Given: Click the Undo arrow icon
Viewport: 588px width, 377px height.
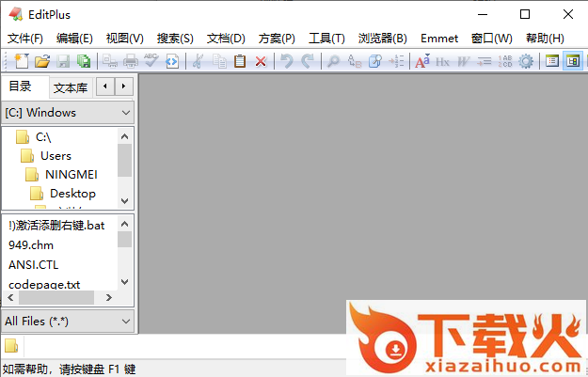Looking at the screenshot, I should (287, 61).
